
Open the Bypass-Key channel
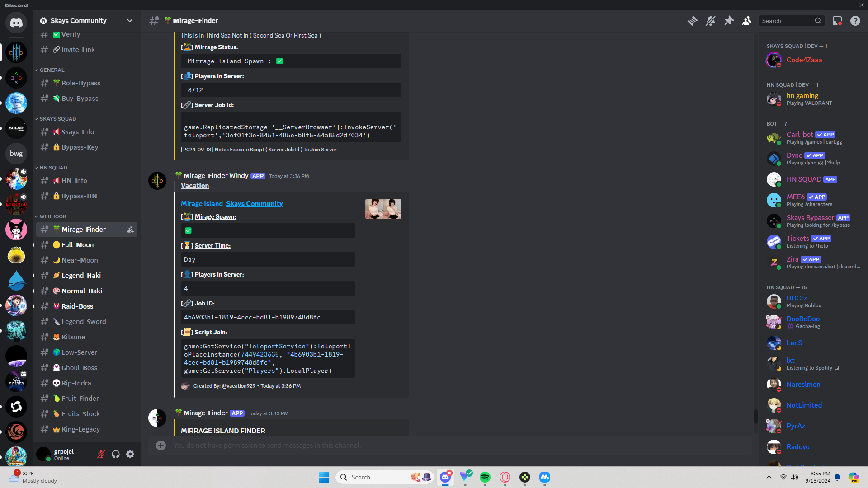click(87, 147)
